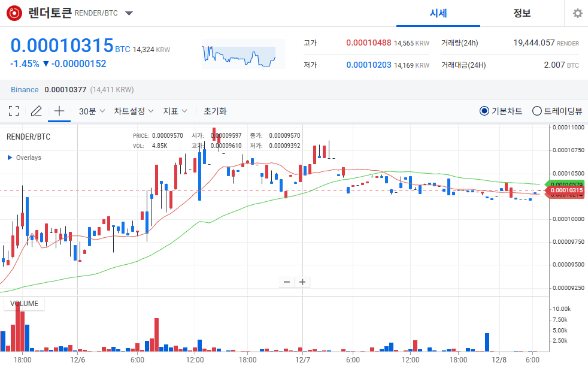Switch to the 정보 tab
Image resolution: width=588 pixels, height=366 pixels.
pyautogui.click(x=522, y=14)
